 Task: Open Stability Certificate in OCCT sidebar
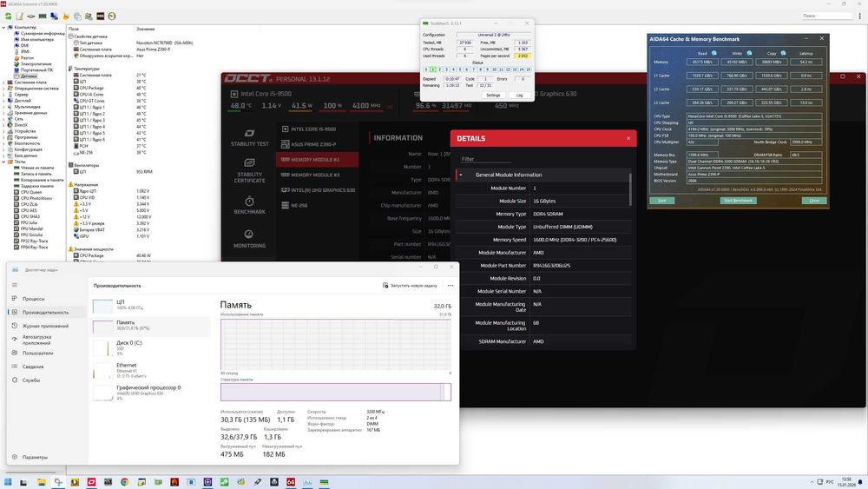point(250,170)
